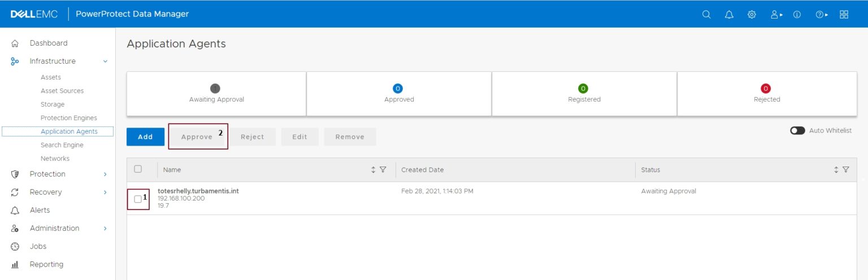
Task: Expand the Protection menu section
Action: [105, 174]
